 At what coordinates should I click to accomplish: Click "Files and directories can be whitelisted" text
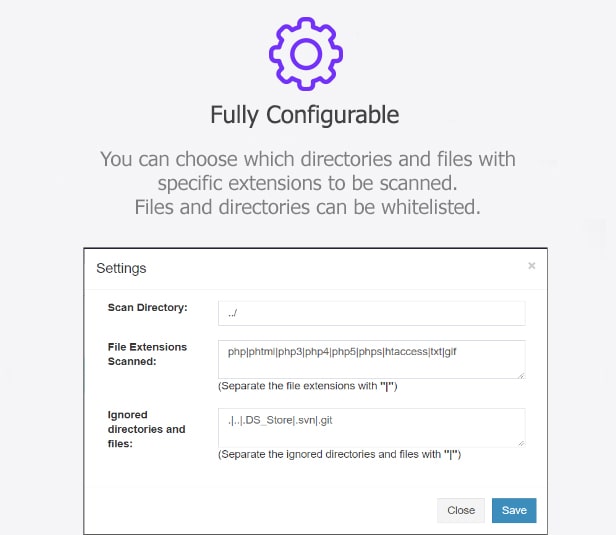pyautogui.click(x=307, y=207)
